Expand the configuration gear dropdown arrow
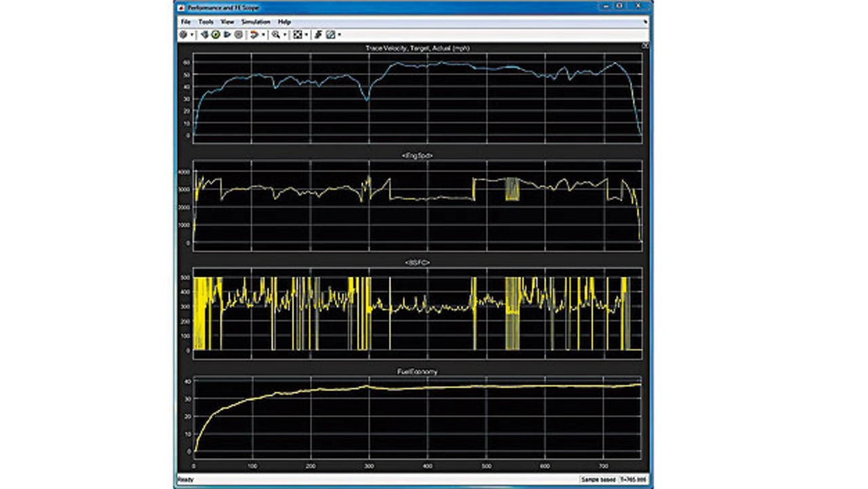Viewport: 868px width, 489px height. [192, 35]
